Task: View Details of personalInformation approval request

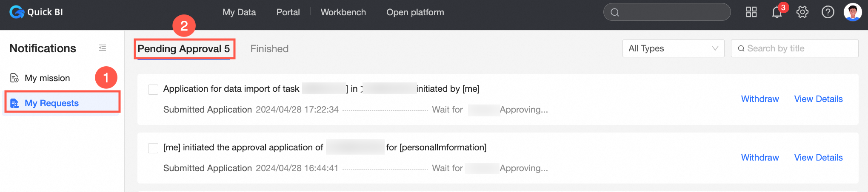Action: (x=818, y=158)
